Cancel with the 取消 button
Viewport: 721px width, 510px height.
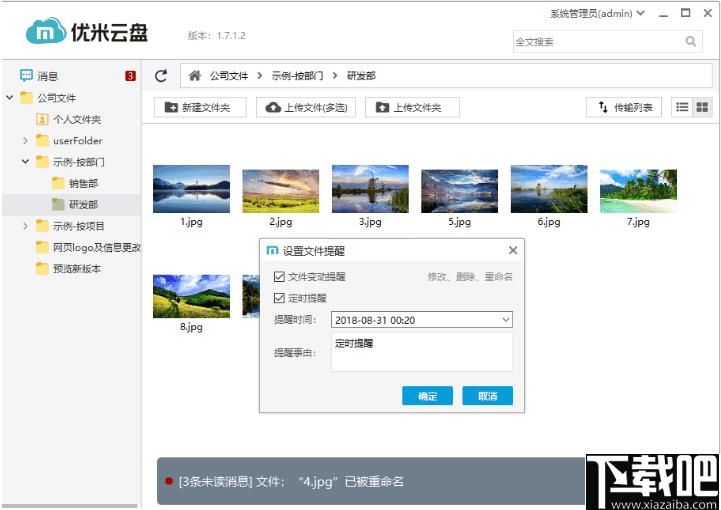coord(487,395)
